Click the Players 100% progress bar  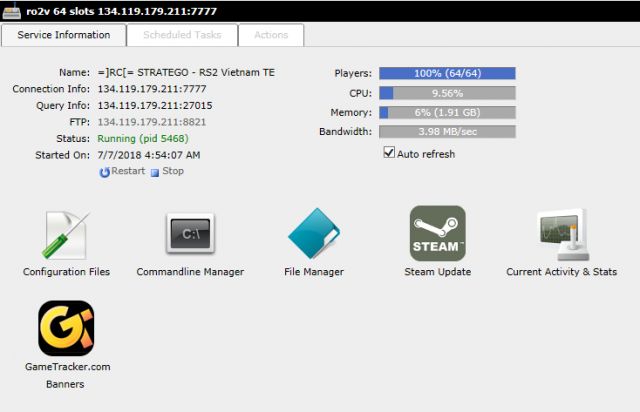tap(447, 74)
